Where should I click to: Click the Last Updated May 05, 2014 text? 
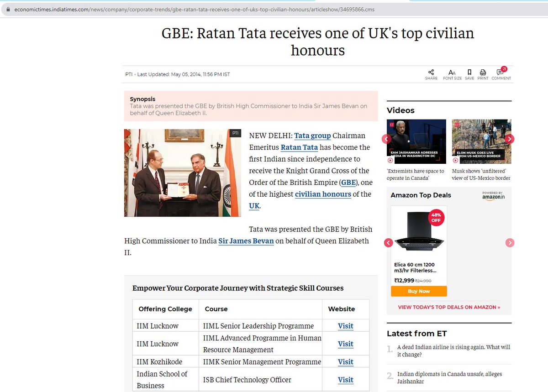(184, 74)
